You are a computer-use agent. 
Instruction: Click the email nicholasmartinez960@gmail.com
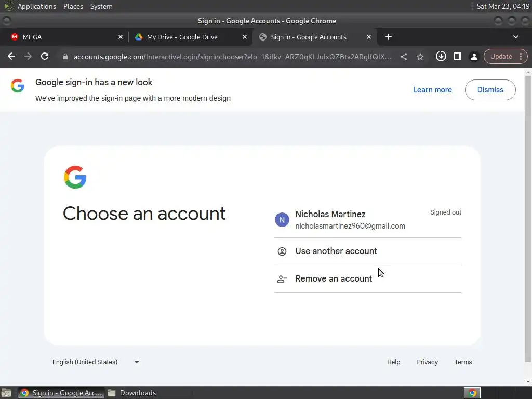tap(350, 226)
